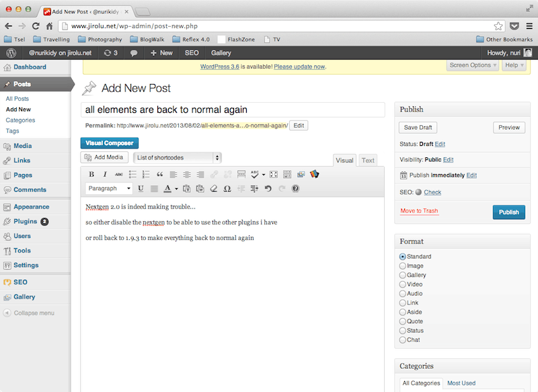Screen dimensions: 538x392
Task: Click the post title input field
Action: (232, 110)
